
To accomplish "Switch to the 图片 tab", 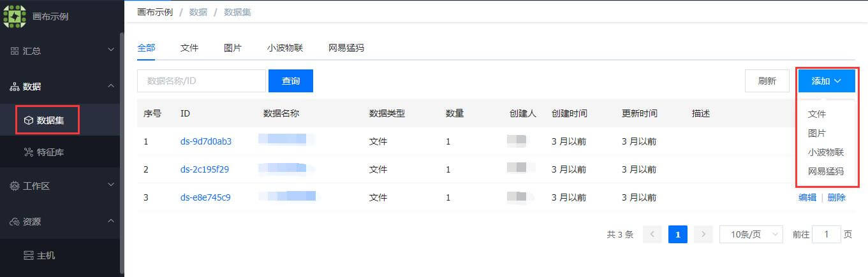I will (233, 48).
